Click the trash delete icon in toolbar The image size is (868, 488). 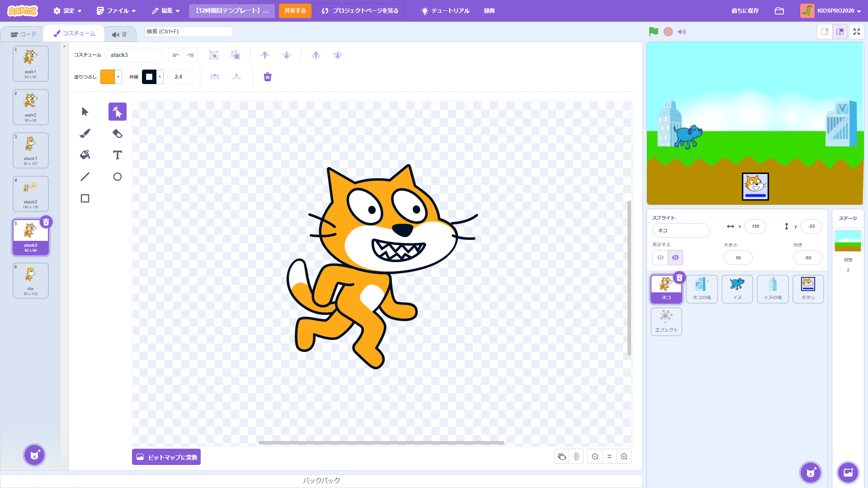[268, 77]
